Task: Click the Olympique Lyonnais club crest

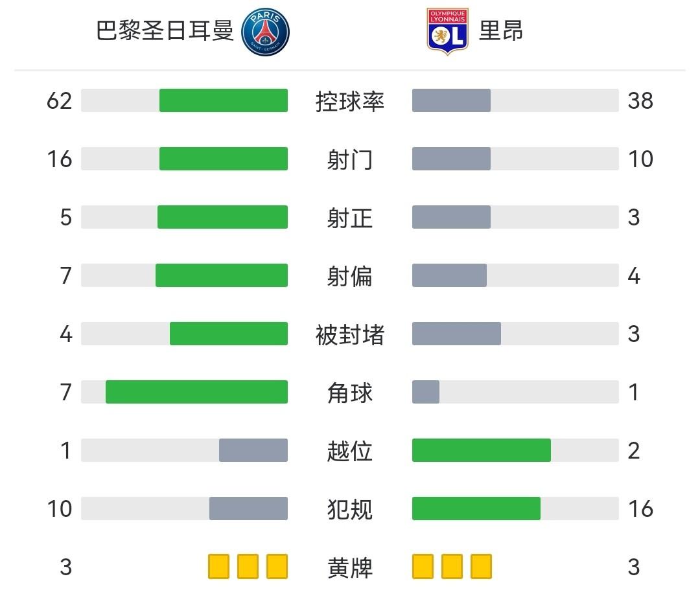Action: 447,31
